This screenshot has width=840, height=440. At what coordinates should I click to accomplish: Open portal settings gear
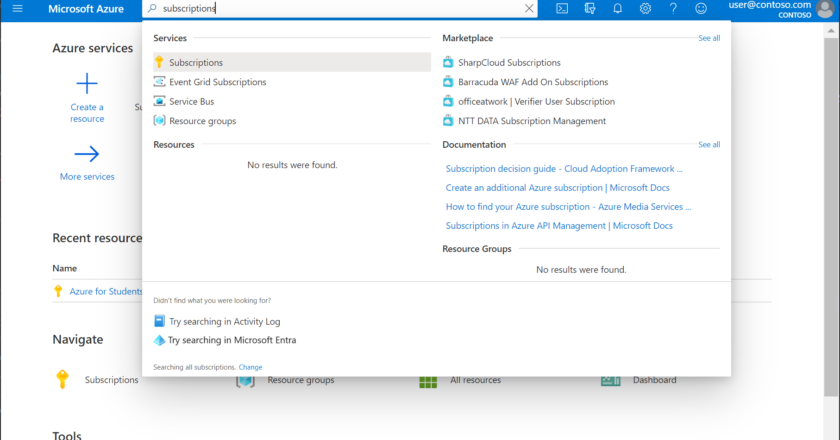click(x=646, y=9)
